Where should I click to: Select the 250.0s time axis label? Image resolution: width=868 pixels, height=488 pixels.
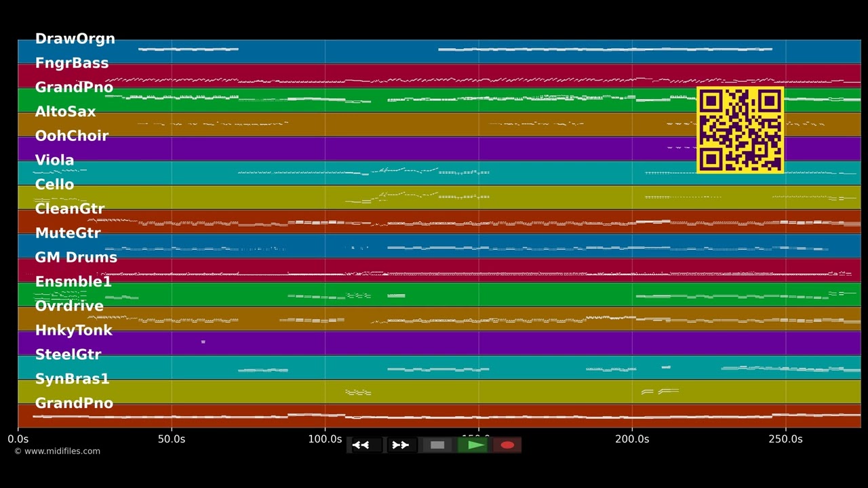point(786,439)
